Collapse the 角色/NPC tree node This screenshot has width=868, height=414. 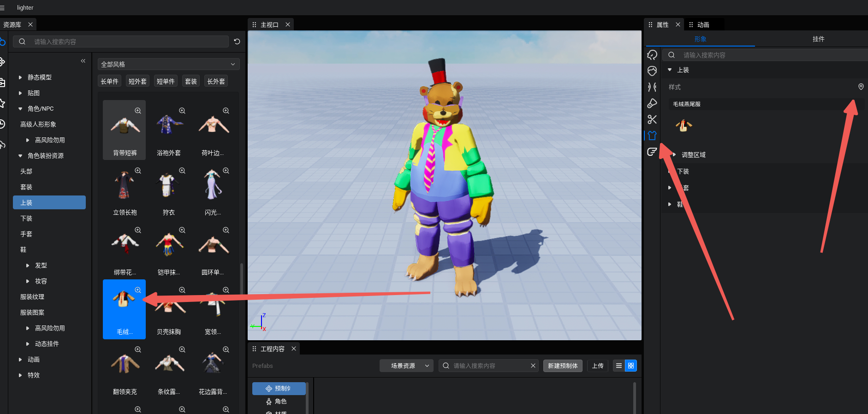[x=20, y=109]
